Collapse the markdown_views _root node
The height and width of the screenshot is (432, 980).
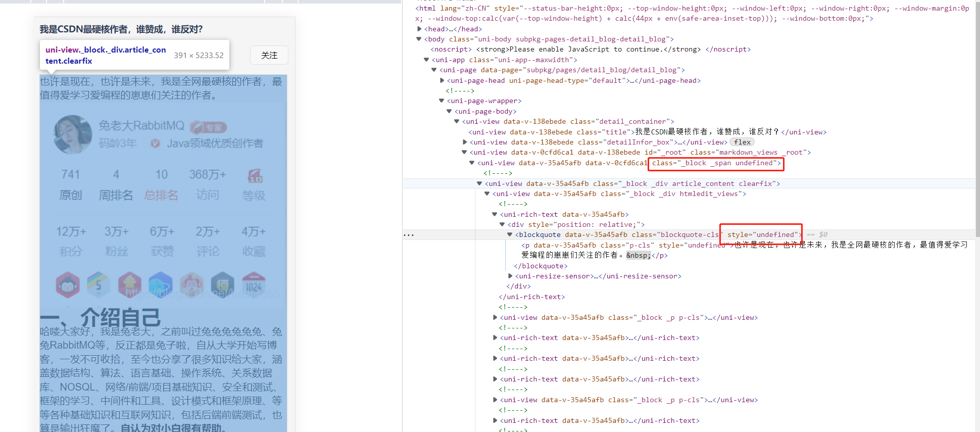pos(465,152)
